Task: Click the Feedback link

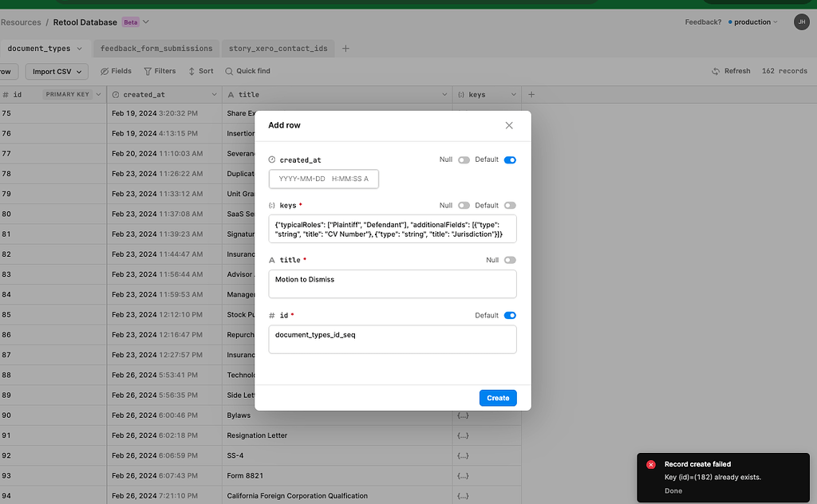Action: pos(702,22)
